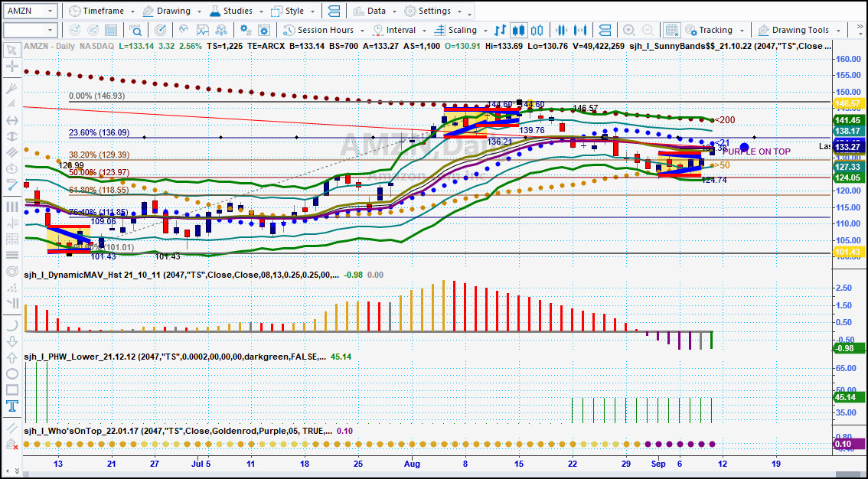This screenshot has width=868, height=479.
Task: Open the Studies menu
Action: point(232,11)
